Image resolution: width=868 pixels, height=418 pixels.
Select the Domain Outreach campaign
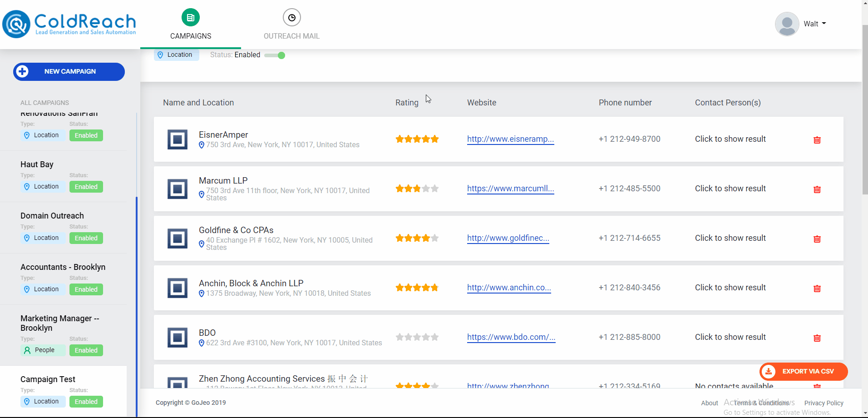(52, 216)
